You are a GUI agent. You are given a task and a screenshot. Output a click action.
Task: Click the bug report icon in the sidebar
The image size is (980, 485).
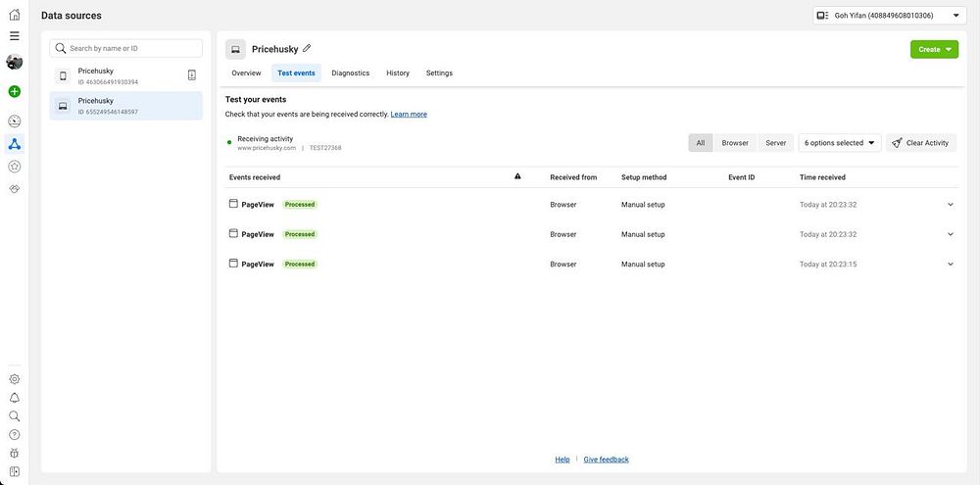tap(14, 453)
